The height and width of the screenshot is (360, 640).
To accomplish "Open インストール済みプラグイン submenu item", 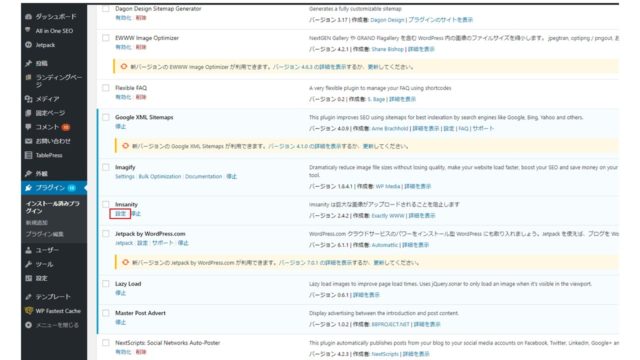I will click(53, 207).
